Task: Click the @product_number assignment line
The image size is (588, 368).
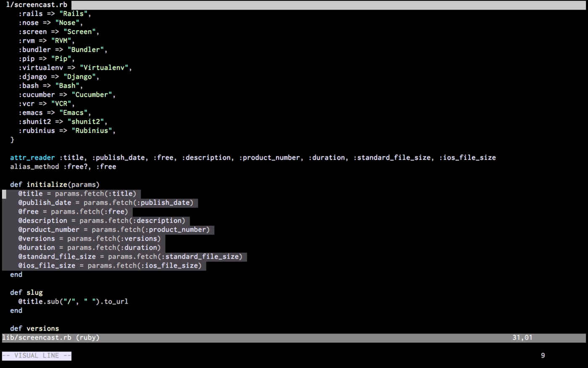Action: (x=114, y=230)
